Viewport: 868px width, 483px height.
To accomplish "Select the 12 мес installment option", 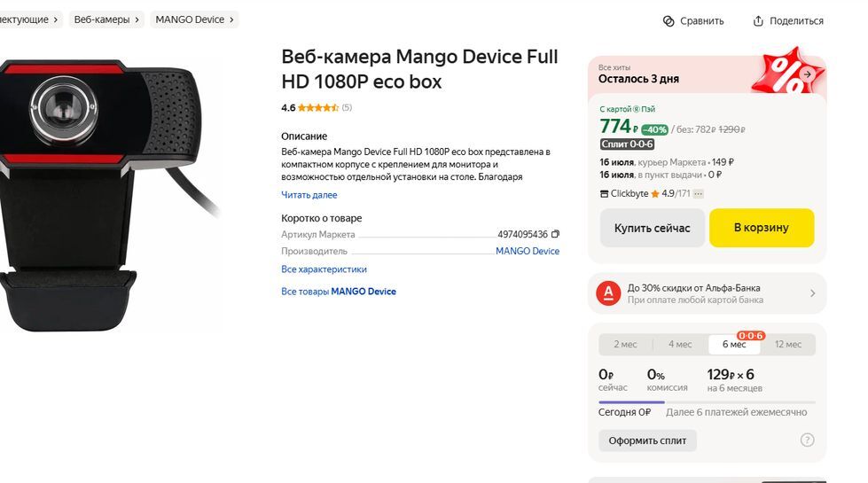I will coord(787,345).
